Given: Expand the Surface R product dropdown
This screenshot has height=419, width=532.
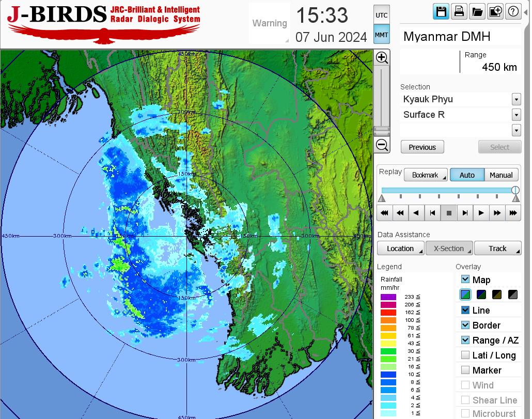Looking at the screenshot, I should click(x=516, y=115).
